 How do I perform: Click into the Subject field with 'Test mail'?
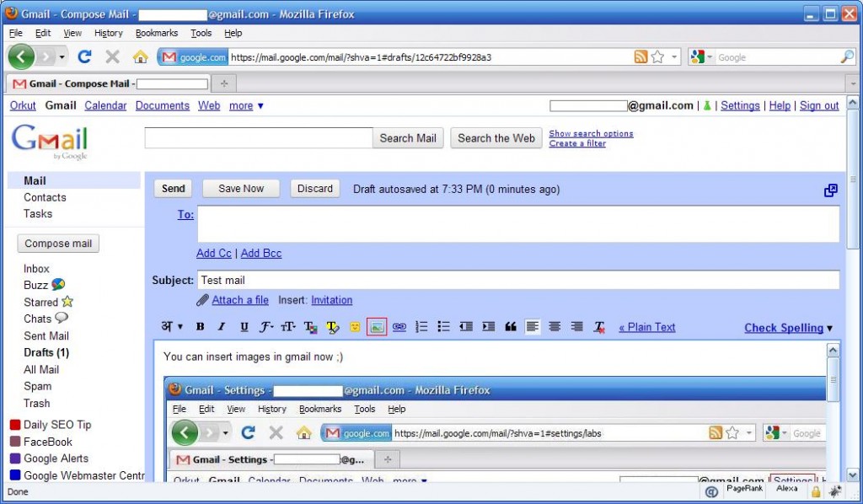click(518, 280)
